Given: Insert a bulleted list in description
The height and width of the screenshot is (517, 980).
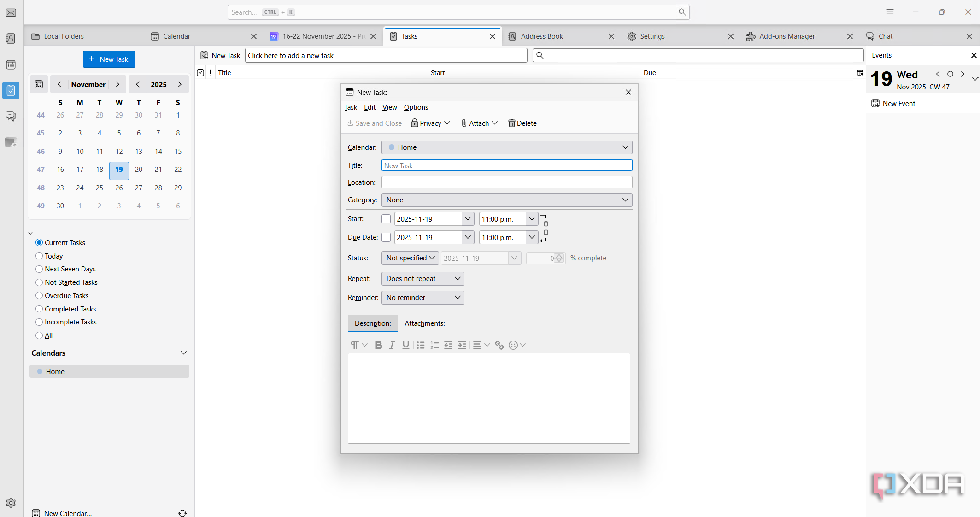Looking at the screenshot, I should point(421,345).
